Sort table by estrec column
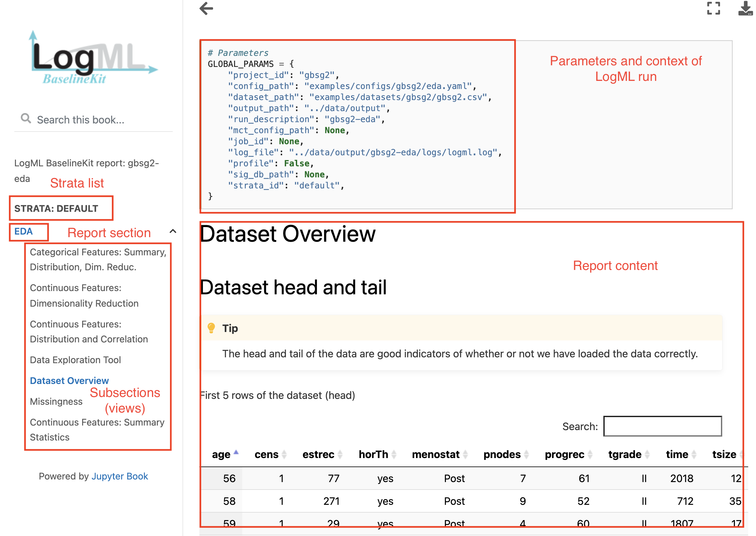This screenshot has height=536, width=756. pyautogui.click(x=322, y=454)
